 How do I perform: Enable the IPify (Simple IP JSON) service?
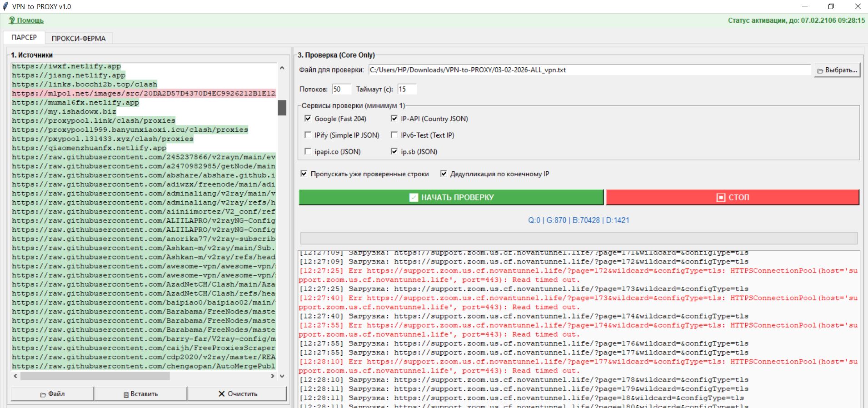tap(308, 135)
